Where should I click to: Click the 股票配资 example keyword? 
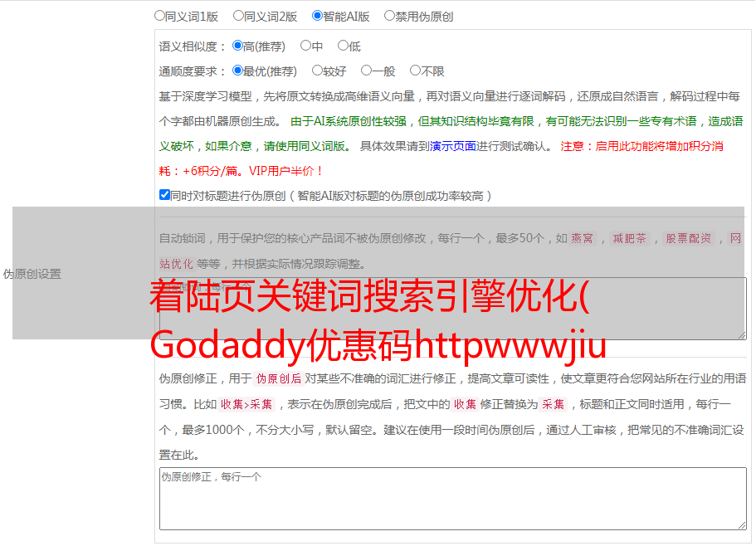pos(689,238)
